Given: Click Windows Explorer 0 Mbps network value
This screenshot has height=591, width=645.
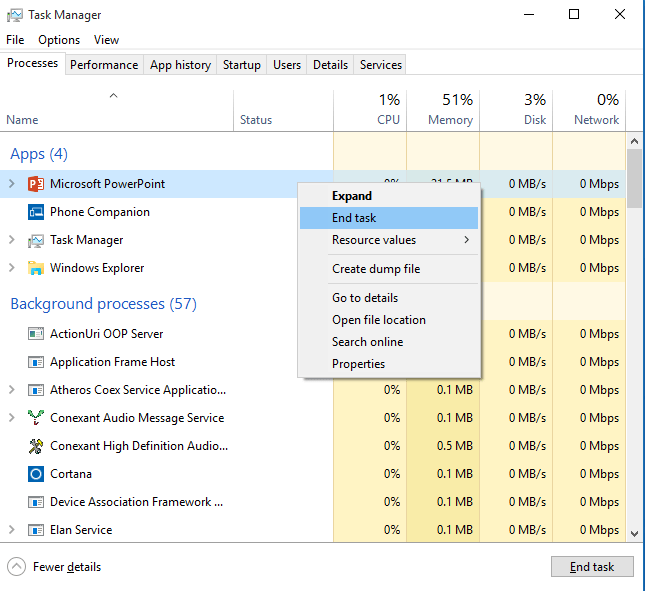Looking at the screenshot, I should coord(599,268).
